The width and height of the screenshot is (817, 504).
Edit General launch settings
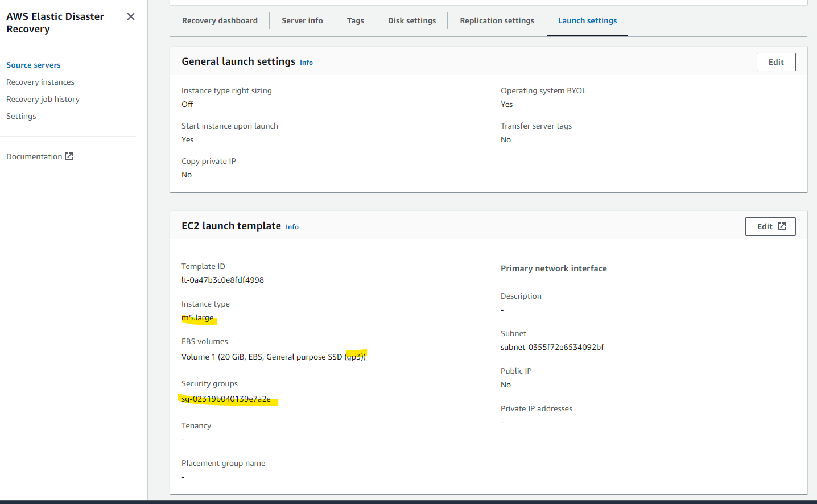[x=776, y=62]
